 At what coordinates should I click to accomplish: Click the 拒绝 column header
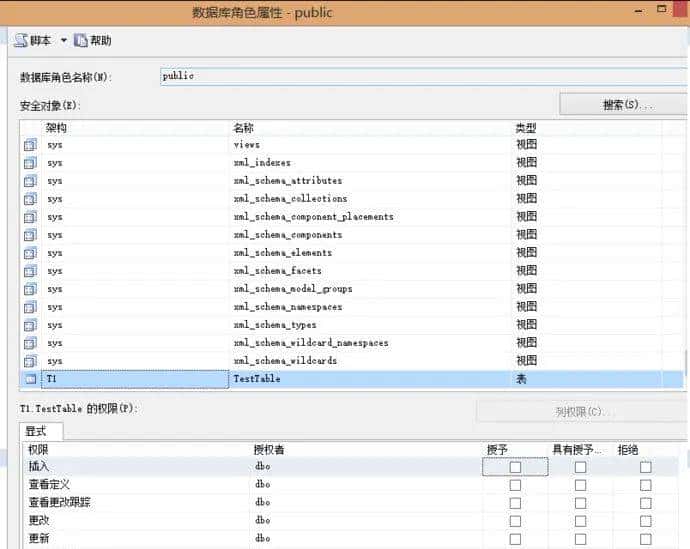628,450
